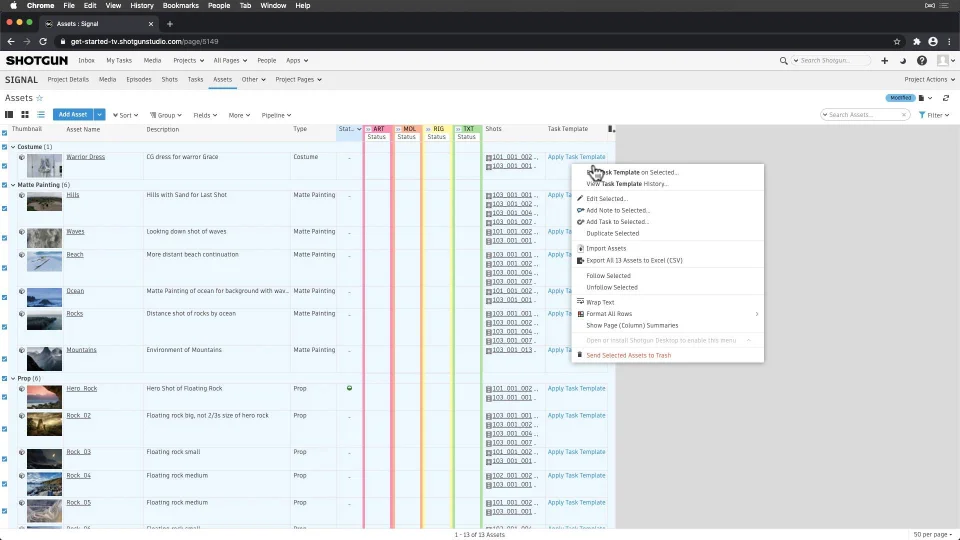The image size is (960, 540).
Task: Open the Sort dropdown
Action: click(x=126, y=115)
